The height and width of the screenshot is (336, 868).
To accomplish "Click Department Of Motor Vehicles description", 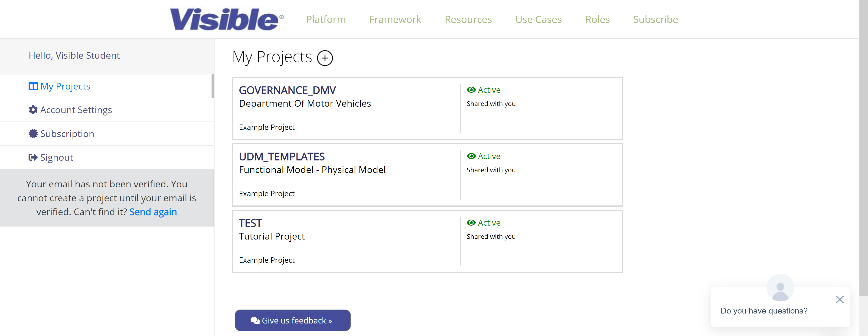I will 305,103.
